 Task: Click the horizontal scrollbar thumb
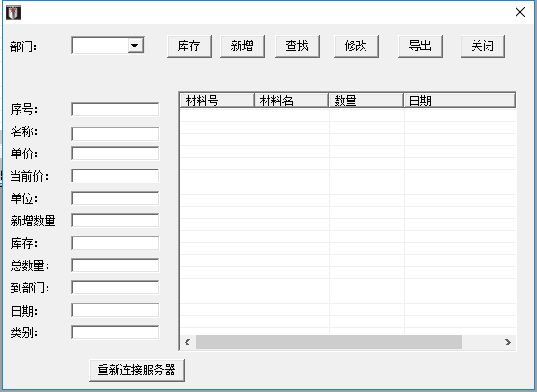[329, 342]
